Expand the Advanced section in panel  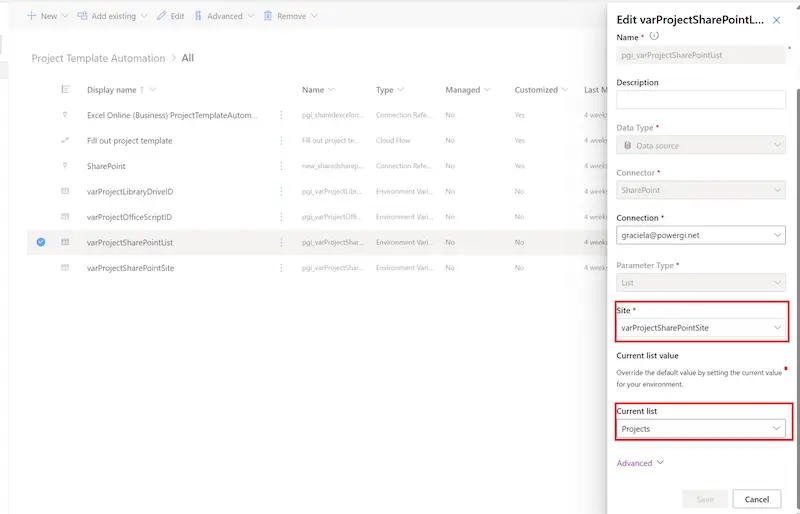click(x=640, y=463)
